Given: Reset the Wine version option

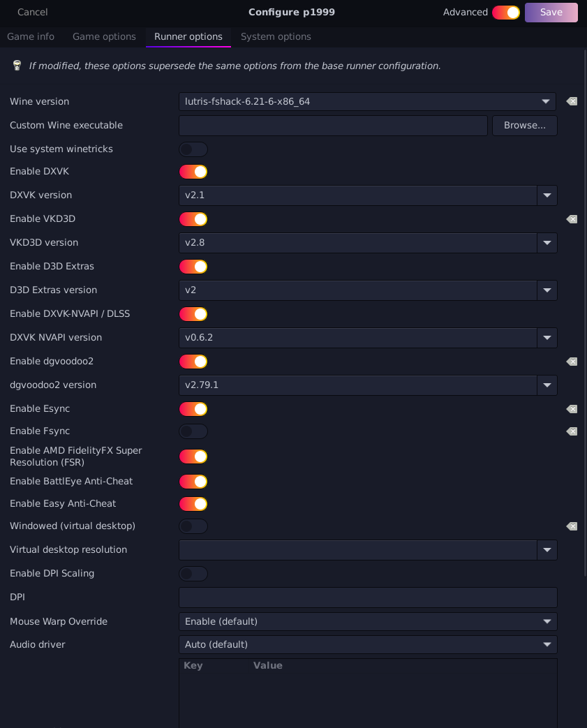Looking at the screenshot, I should 572,101.
